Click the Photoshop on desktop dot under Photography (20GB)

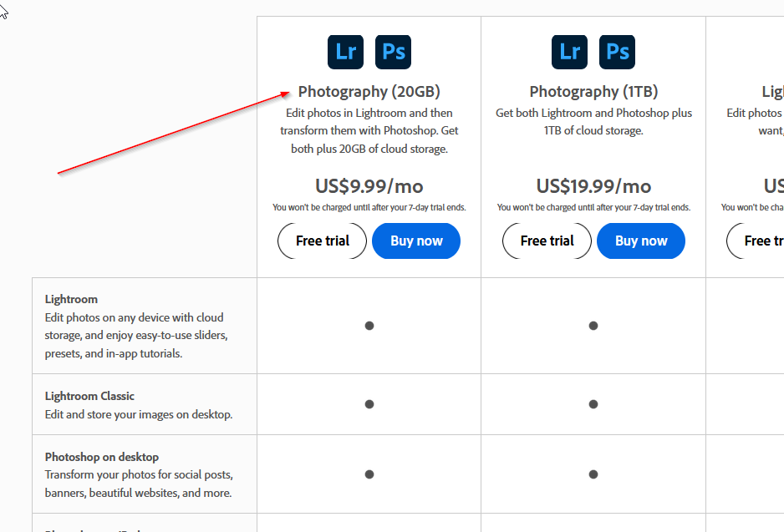click(369, 474)
